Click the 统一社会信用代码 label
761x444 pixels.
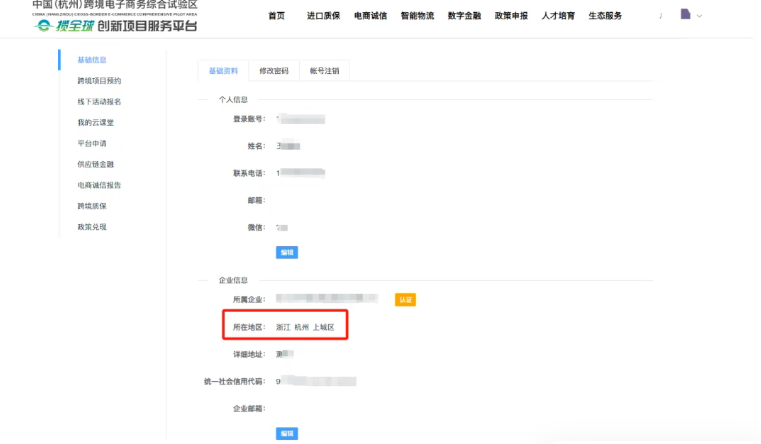click(x=234, y=381)
